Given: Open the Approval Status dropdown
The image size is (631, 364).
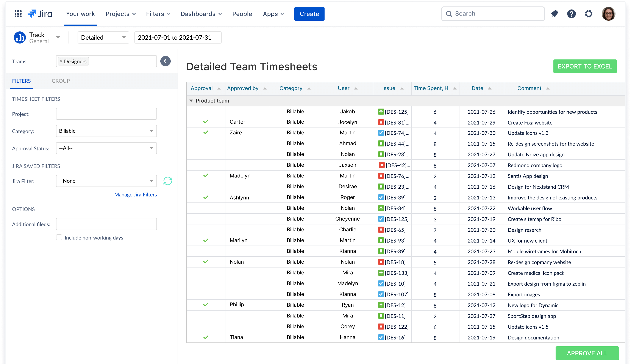Looking at the screenshot, I should coord(106,148).
